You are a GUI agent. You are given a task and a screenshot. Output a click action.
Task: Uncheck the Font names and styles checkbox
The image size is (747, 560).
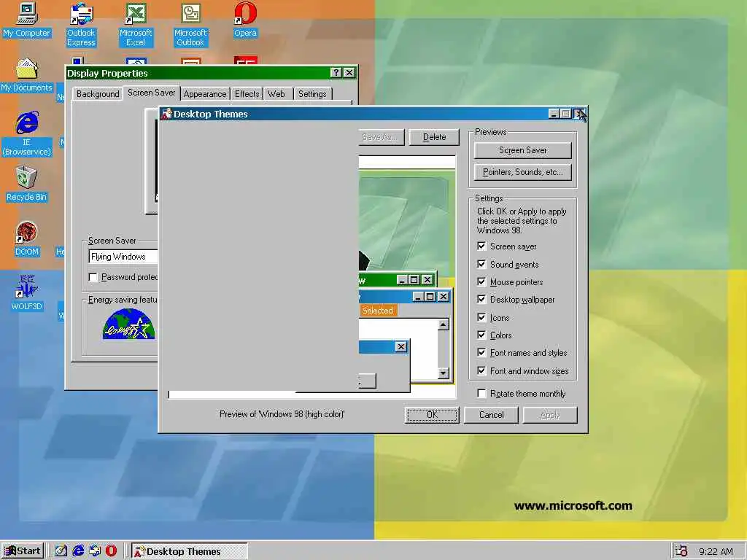[x=481, y=353]
